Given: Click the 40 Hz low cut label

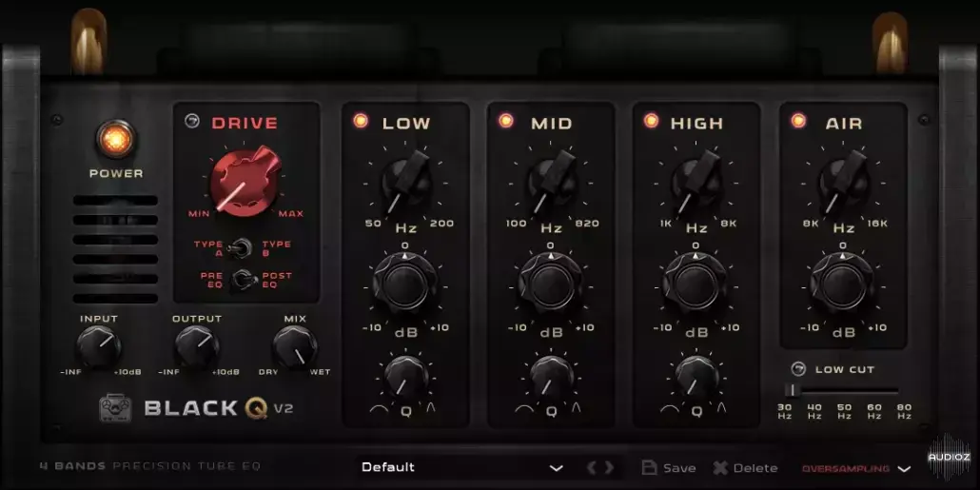Looking at the screenshot, I should click(x=814, y=411).
